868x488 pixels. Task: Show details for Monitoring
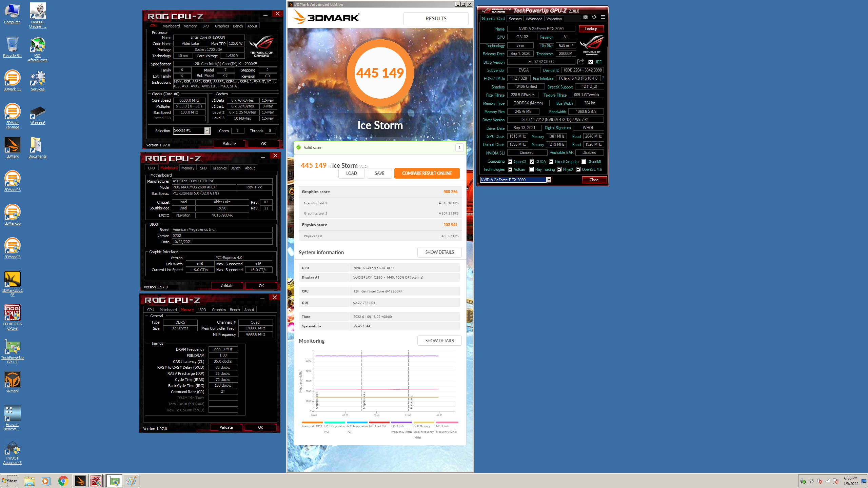click(439, 341)
